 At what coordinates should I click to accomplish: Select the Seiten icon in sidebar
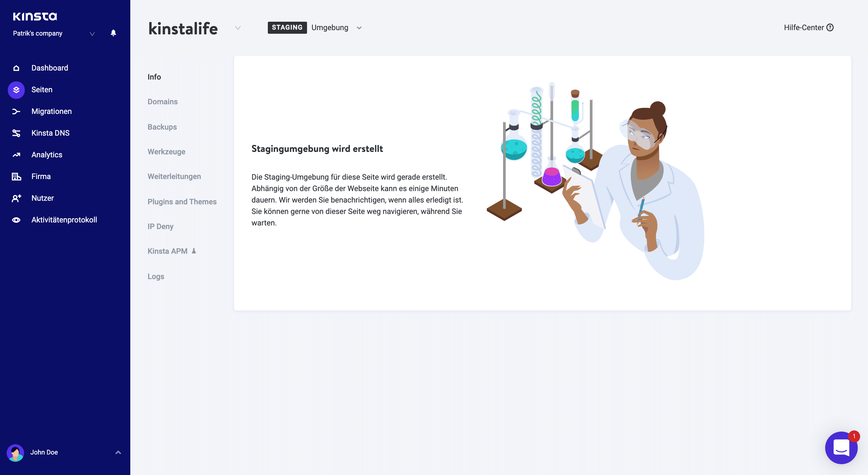(x=16, y=90)
